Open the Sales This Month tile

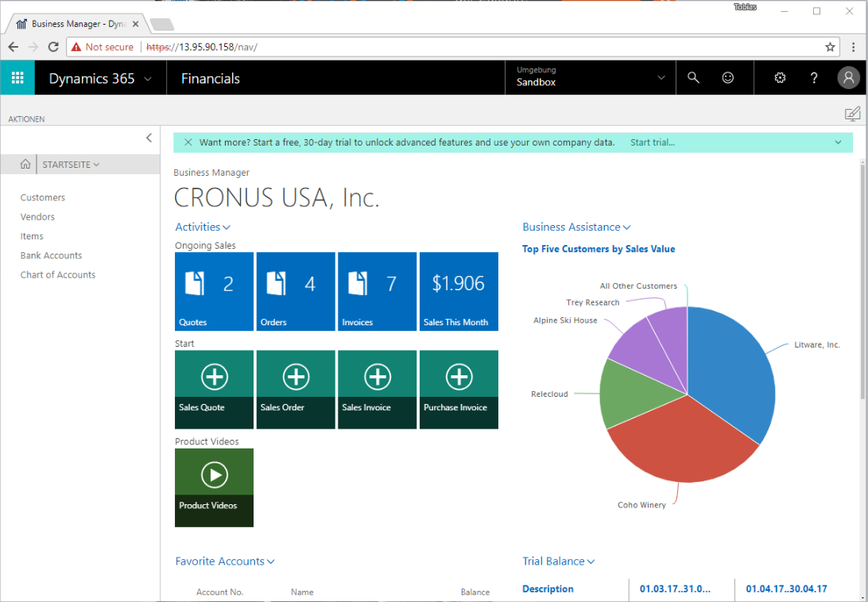[x=459, y=291]
